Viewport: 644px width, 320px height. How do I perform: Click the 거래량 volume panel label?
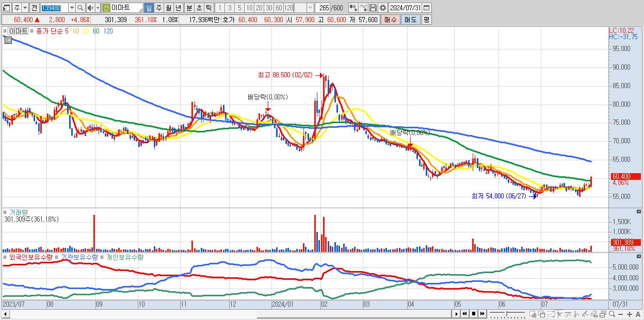pyautogui.click(x=19, y=212)
